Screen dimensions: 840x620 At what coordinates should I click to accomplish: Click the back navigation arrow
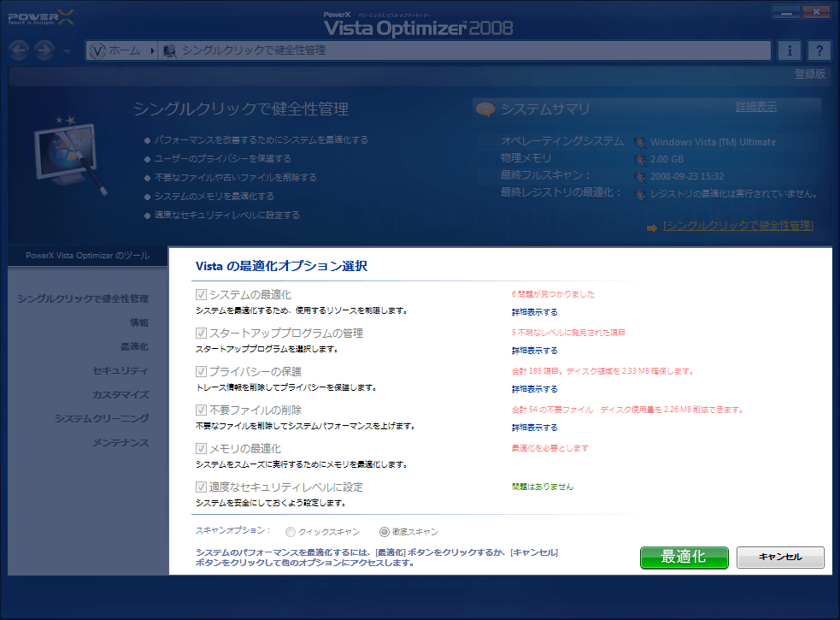pyautogui.click(x=20, y=50)
